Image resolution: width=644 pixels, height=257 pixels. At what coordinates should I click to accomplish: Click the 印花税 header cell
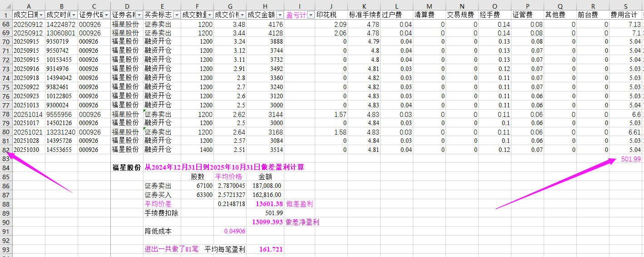[x=332, y=15]
